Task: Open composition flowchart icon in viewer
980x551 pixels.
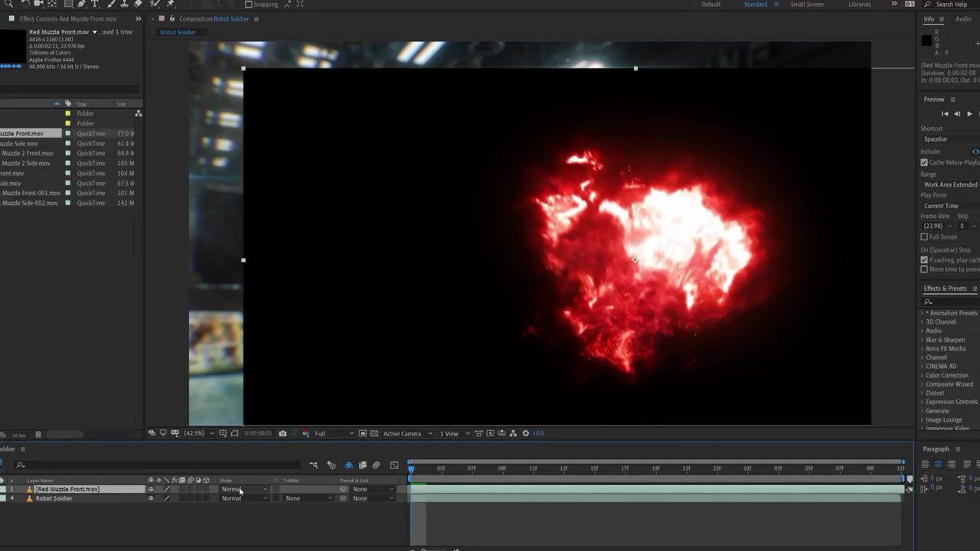Action: pos(513,433)
